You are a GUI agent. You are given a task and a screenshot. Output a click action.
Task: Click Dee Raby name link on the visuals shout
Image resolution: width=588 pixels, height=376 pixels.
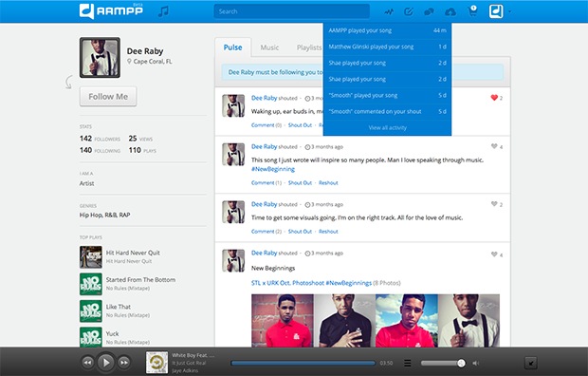coord(264,204)
